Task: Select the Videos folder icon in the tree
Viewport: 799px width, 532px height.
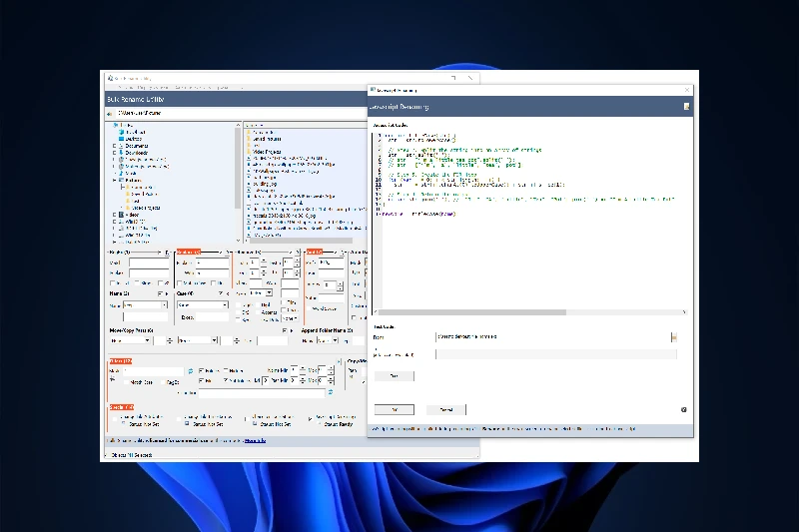Action: 121,215
